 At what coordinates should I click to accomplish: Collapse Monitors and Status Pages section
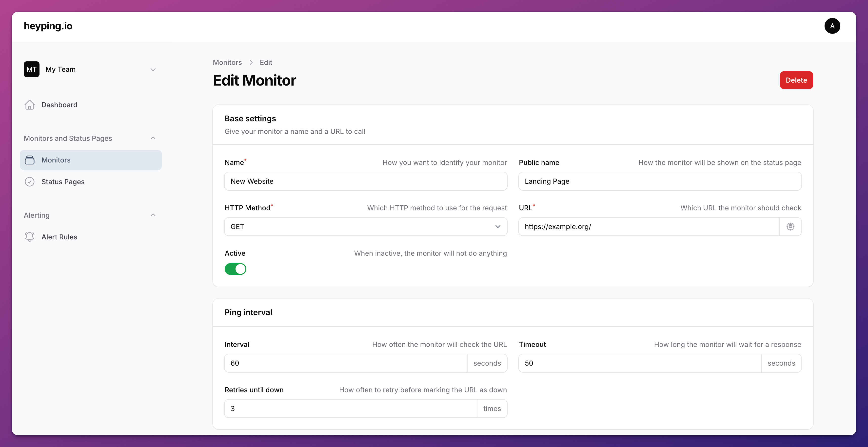coord(153,138)
